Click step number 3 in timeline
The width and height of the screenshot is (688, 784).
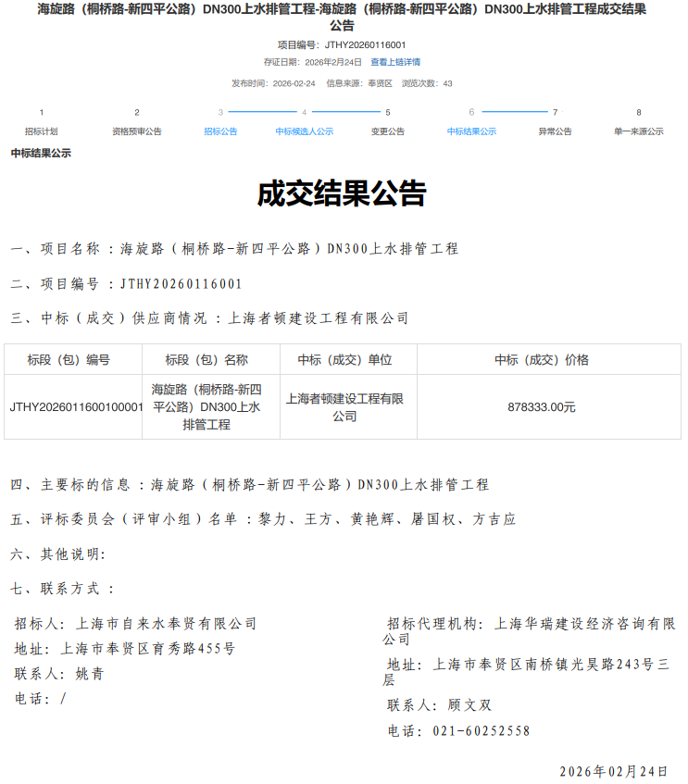220,112
